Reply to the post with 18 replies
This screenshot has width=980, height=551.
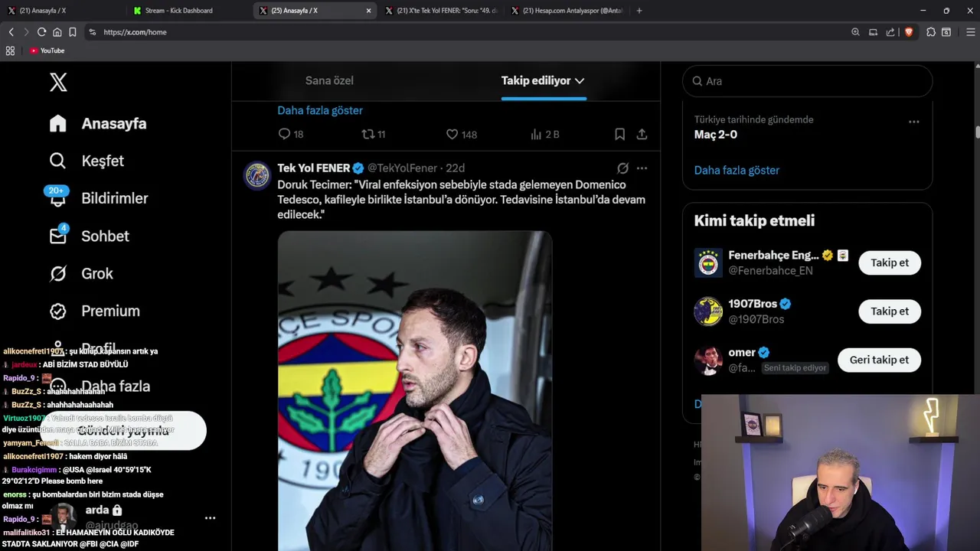(x=291, y=134)
